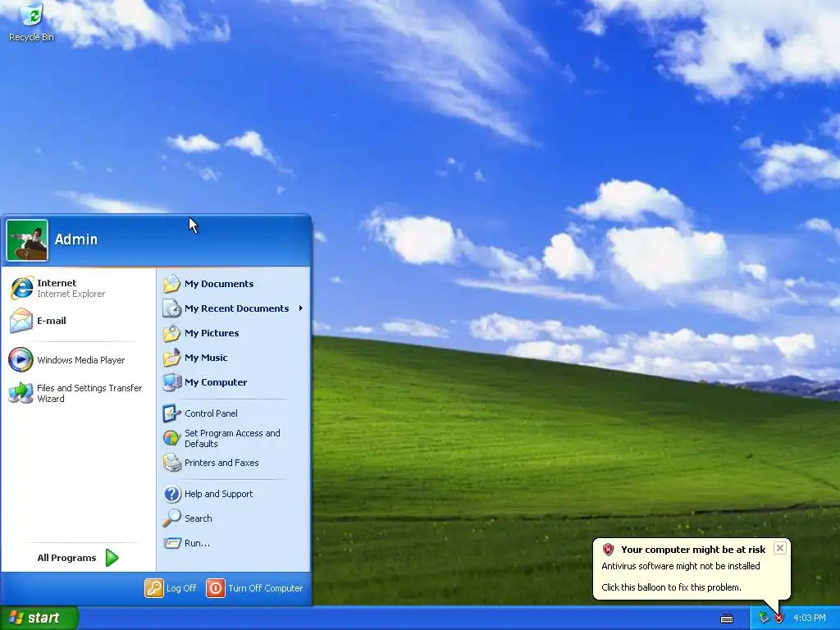
Task: Click the Search magnifier icon
Action: tap(172, 518)
